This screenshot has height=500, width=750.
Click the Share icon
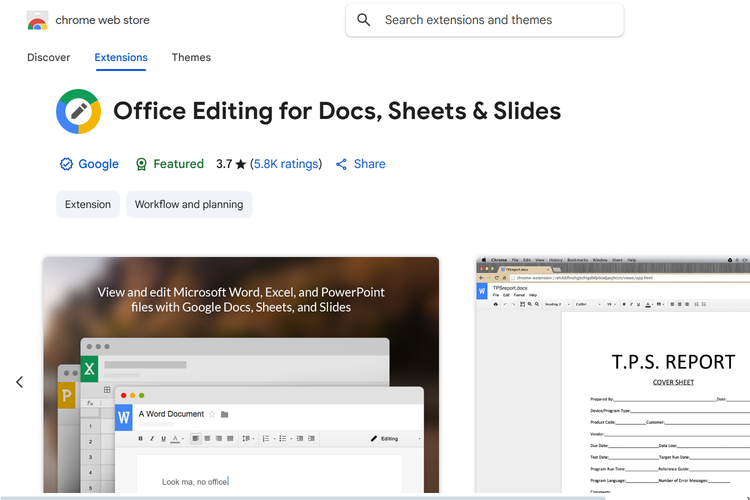[x=341, y=164]
